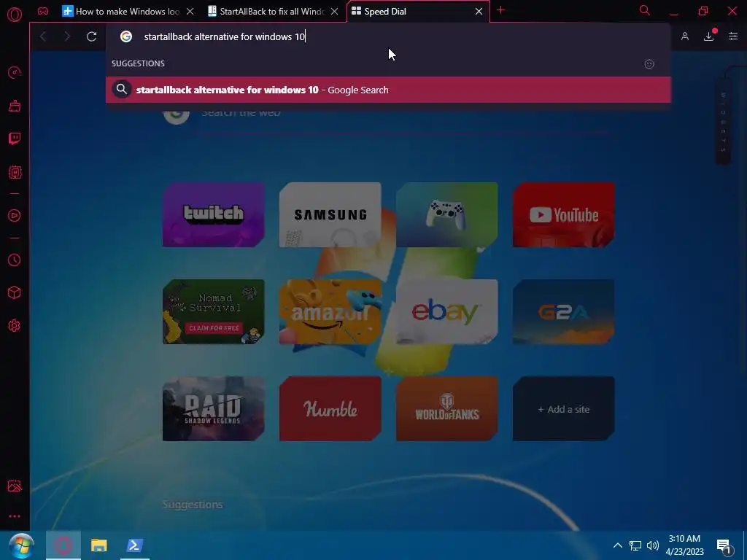Click the reload page button
The image size is (747, 560).
(91, 36)
